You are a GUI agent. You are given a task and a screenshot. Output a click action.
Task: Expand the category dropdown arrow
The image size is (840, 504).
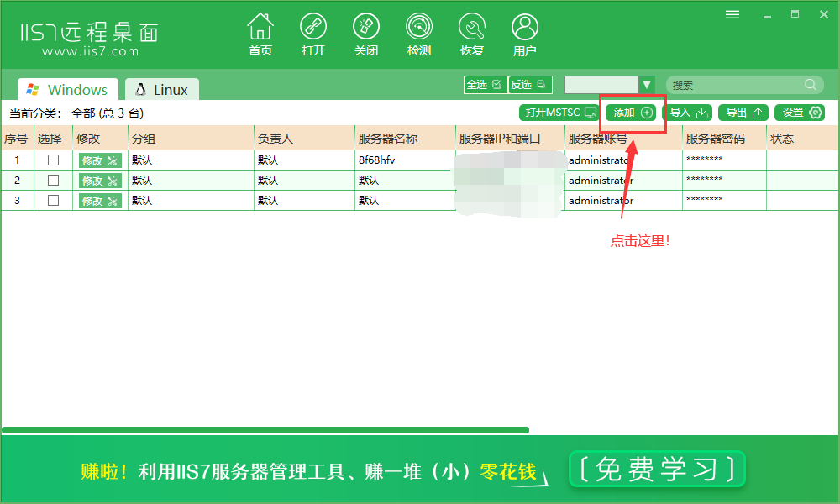pyautogui.click(x=647, y=85)
